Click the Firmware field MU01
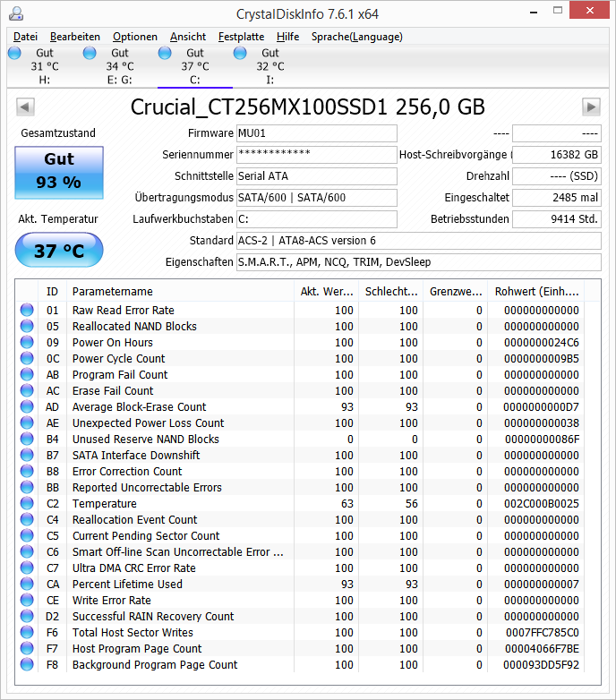Image resolution: width=616 pixels, height=700 pixels. click(316, 133)
